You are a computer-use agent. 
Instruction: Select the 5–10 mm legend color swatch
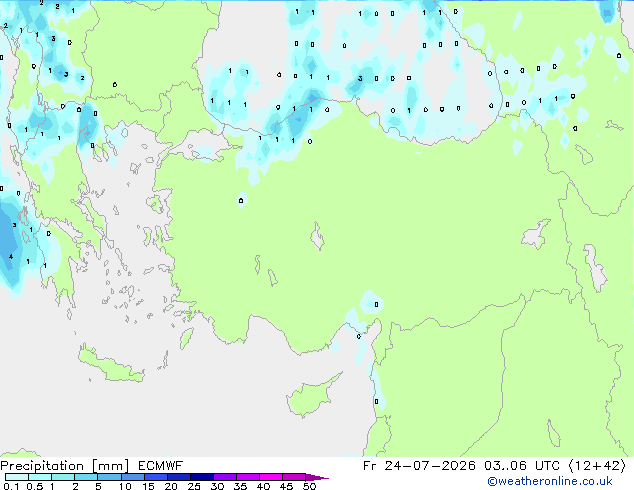109,477
